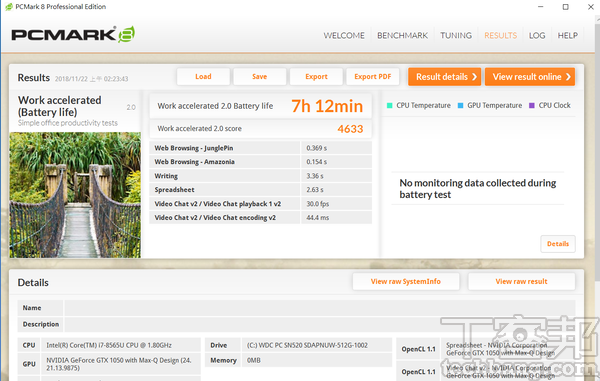The width and height of the screenshot is (600, 381).
Task: Click the PCMark 8 logo
Action: [x=73, y=35]
